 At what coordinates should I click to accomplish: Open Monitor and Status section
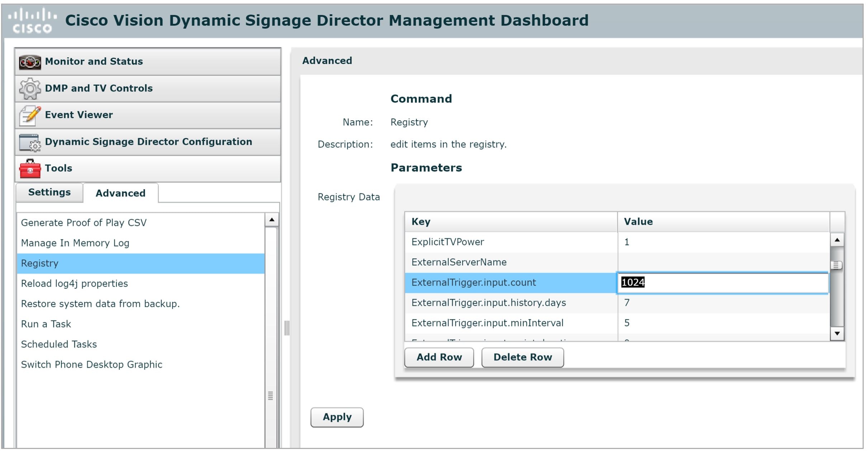148,62
